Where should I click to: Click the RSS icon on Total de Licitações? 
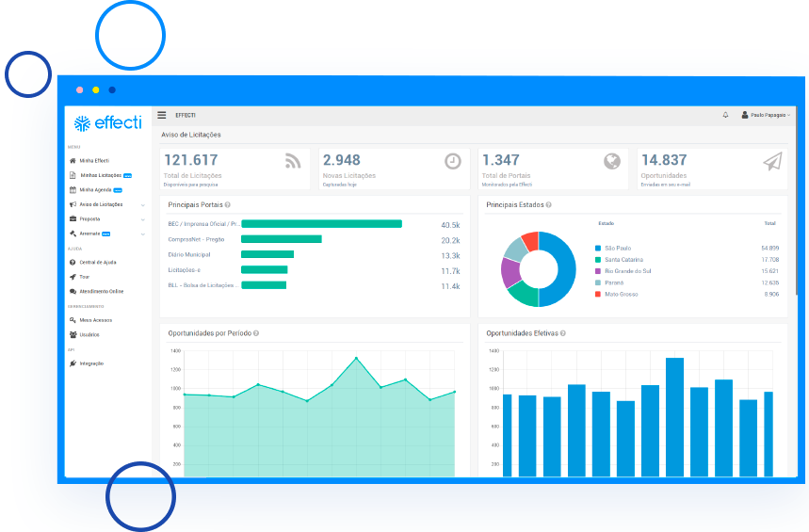point(293,161)
